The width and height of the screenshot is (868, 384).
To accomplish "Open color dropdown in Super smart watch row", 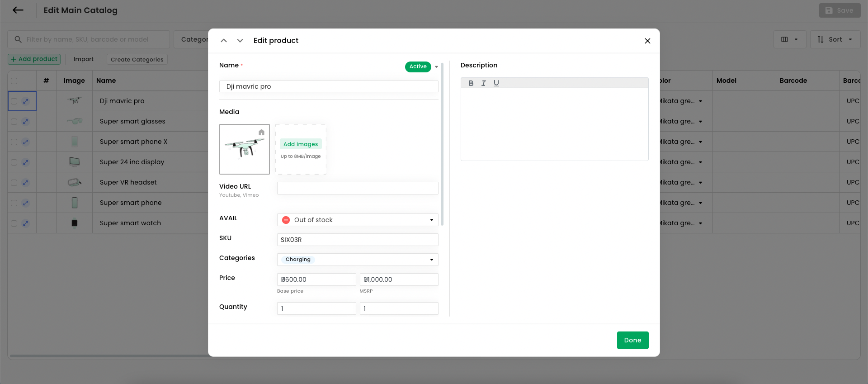I will point(700,223).
